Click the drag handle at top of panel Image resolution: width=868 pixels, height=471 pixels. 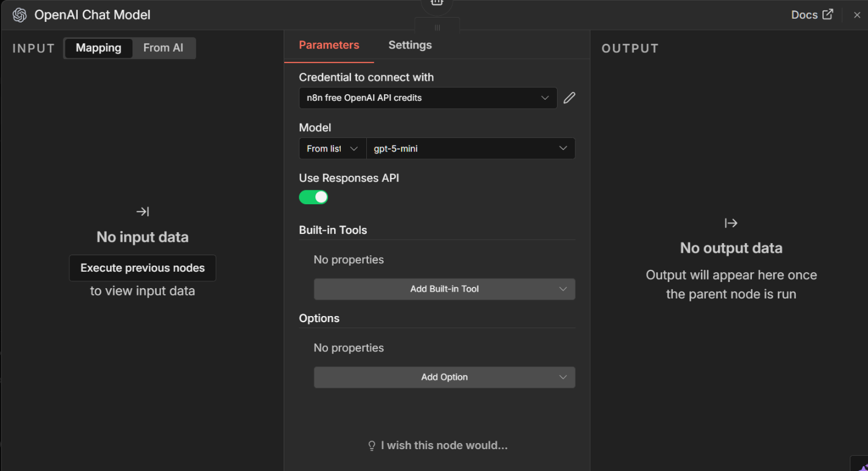[437, 27]
